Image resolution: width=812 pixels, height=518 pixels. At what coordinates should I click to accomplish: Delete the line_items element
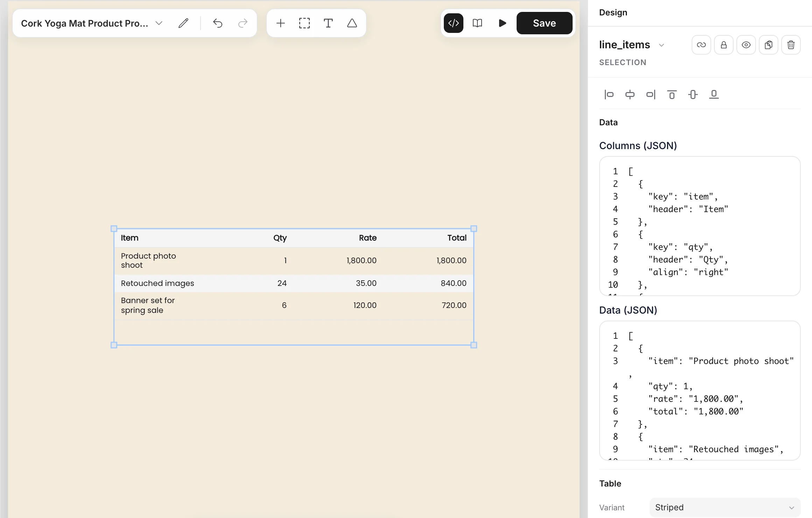click(x=791, y=45)
